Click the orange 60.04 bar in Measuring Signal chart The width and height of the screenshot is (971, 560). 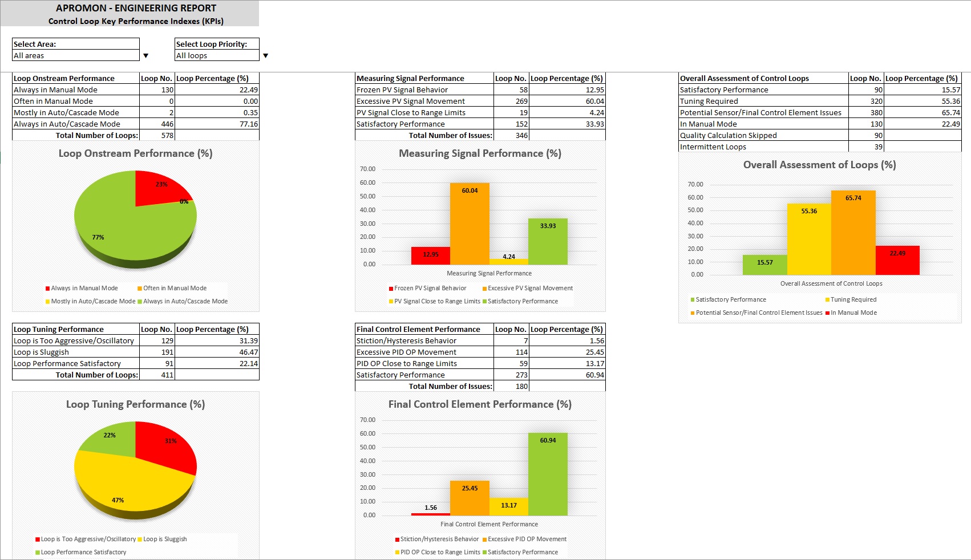[470, 224]
